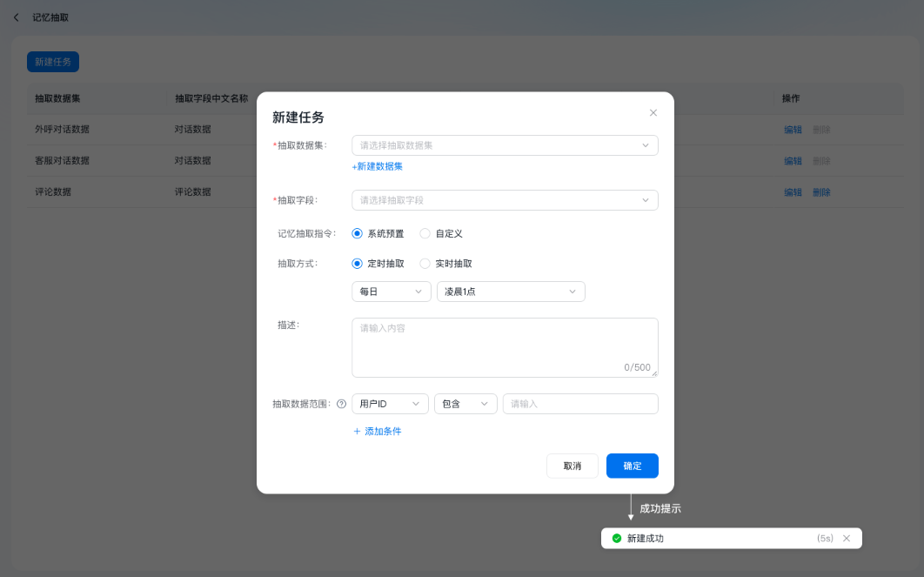
Task: Dismiss the 新建成功 notification
Action: click(847, 538)
